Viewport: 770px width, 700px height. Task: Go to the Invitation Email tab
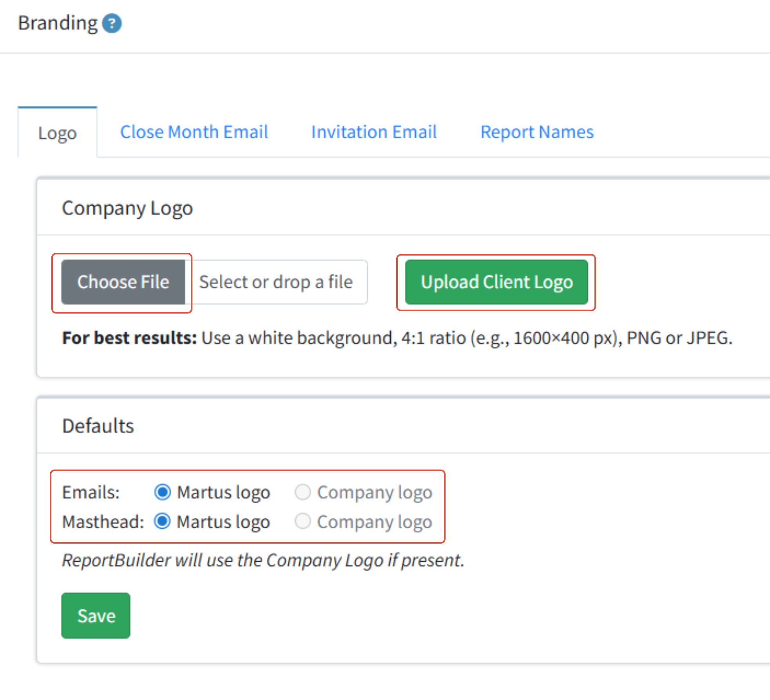click(374, 132)
